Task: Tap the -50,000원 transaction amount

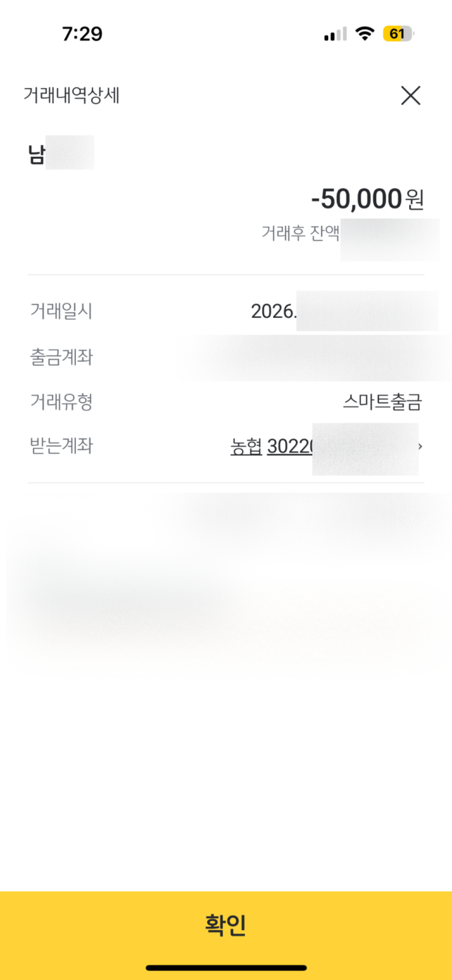Action: click(x=356, y=199)
